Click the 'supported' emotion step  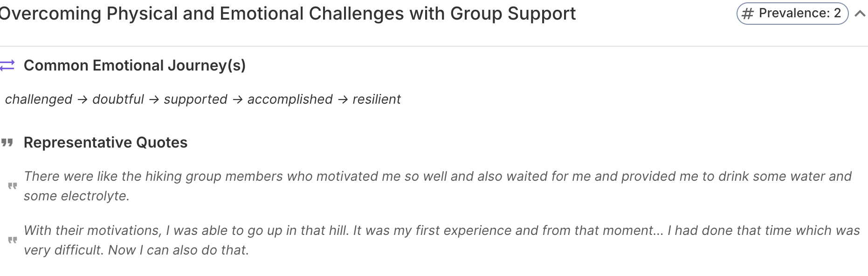click(195, 99)
